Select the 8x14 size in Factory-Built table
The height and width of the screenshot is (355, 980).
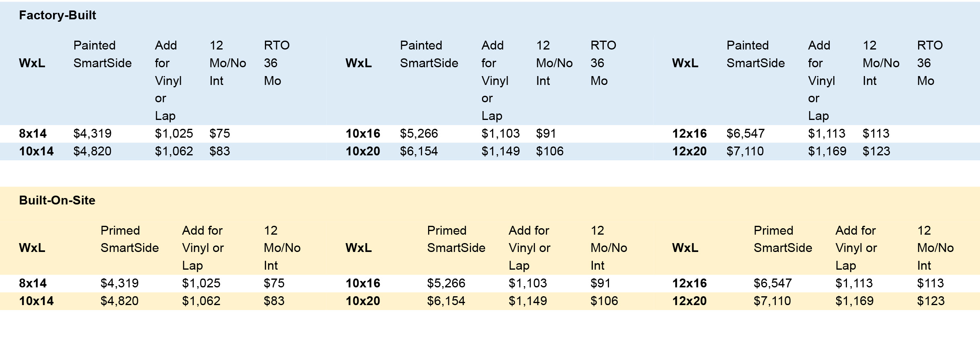point(33,134)
